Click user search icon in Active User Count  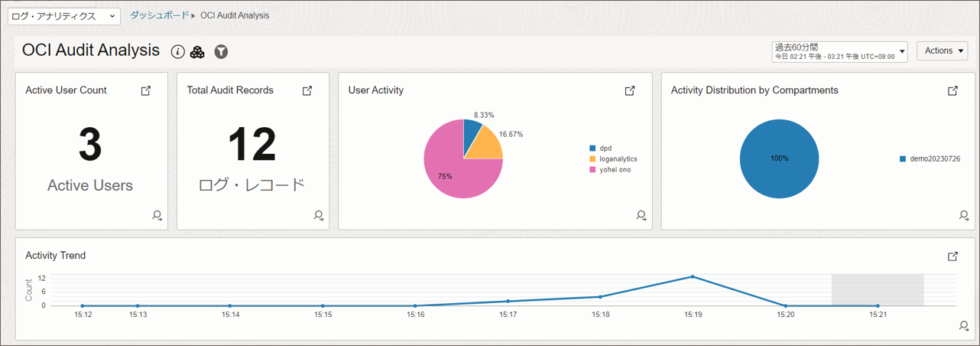click(157, 216)
